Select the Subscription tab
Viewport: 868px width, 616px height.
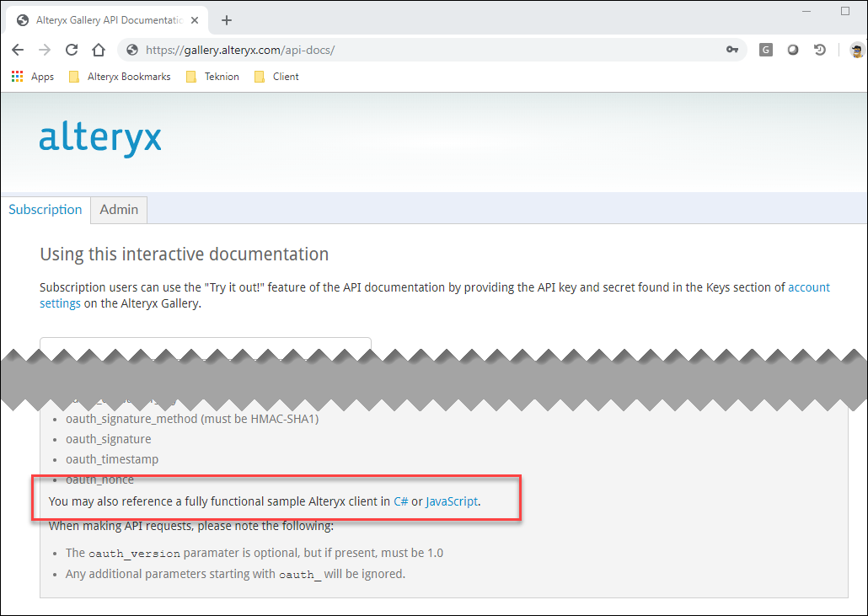(x=45, y=209)
